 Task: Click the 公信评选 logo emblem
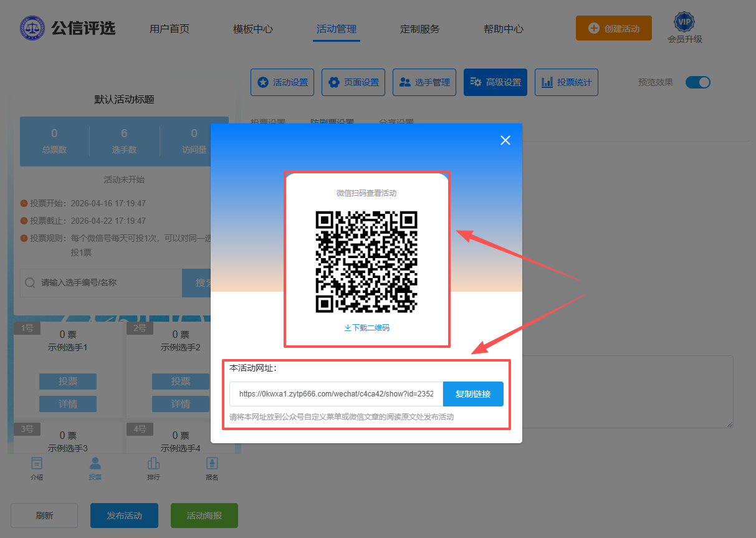(x=32, y=29)
